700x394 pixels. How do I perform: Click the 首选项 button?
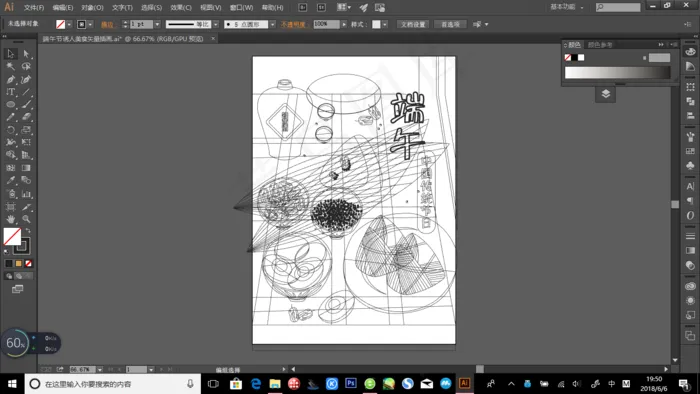point(450,25)
